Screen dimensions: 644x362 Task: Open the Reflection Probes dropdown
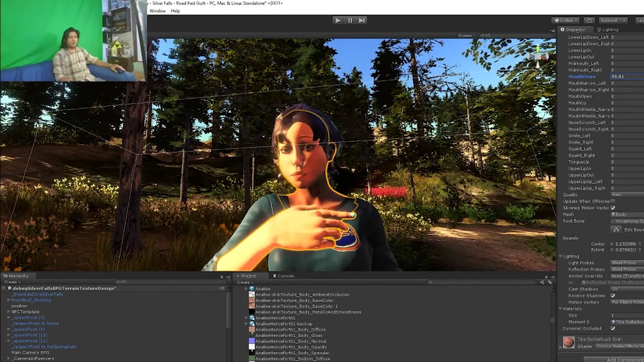tap(627, 269)
